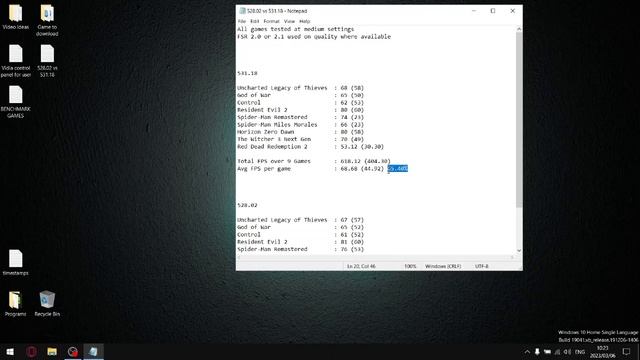Click the round red-badged taskbar app icon

(x=73, y=351)
